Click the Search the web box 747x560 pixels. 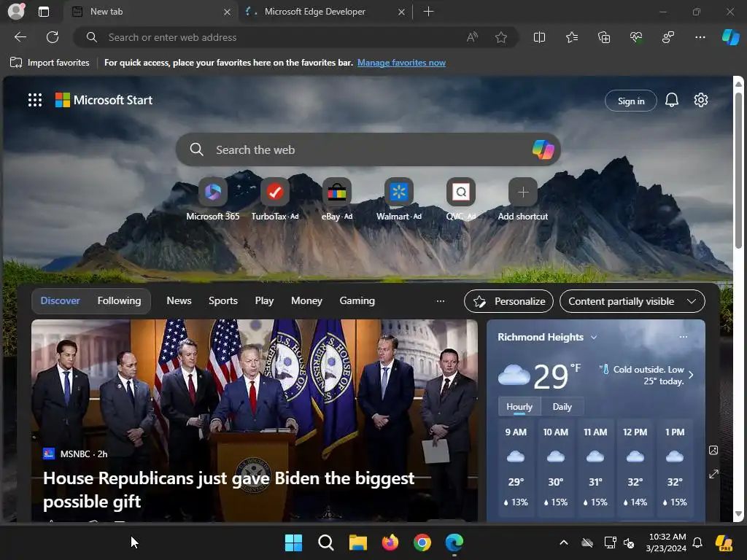368,149
